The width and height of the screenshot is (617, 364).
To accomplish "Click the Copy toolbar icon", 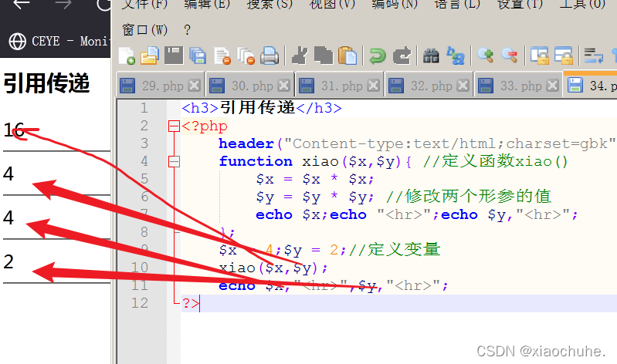I will click(323, 56).
